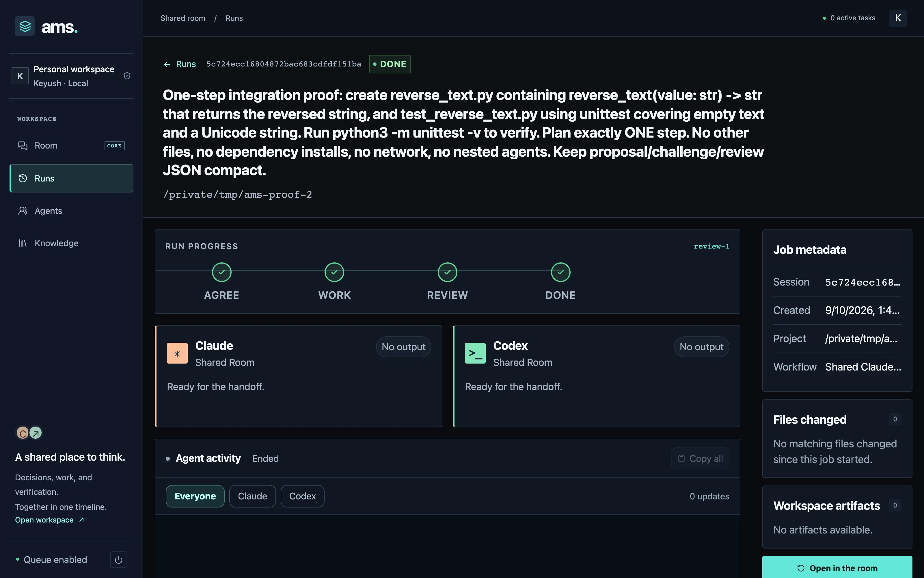Click the AGREE step checkmark circle

pos(221,272)
